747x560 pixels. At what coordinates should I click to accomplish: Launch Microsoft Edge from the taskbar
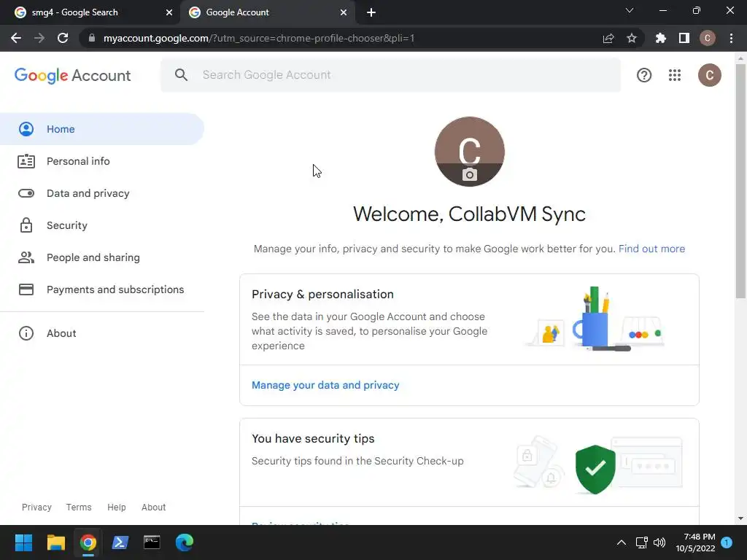[x=185, y=542]
